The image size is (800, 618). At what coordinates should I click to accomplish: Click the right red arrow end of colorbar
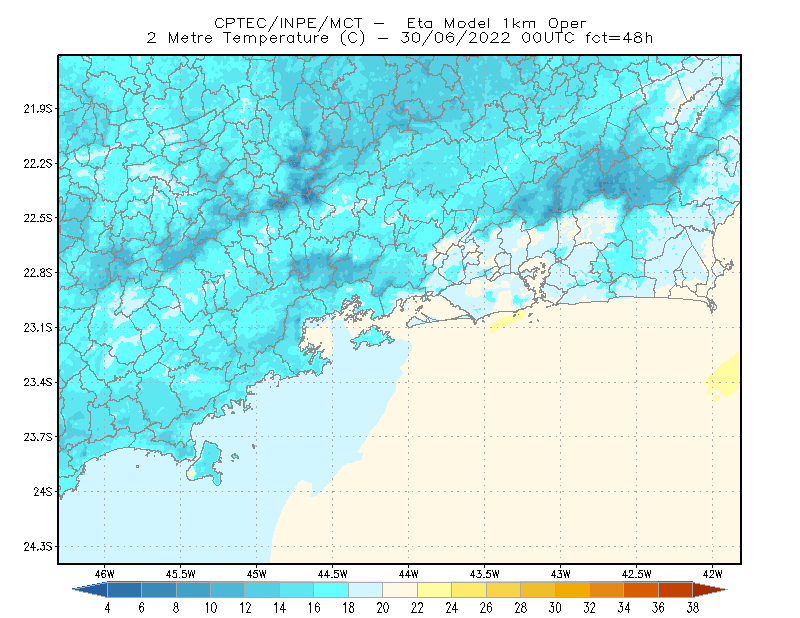click(x=710, y=590)
